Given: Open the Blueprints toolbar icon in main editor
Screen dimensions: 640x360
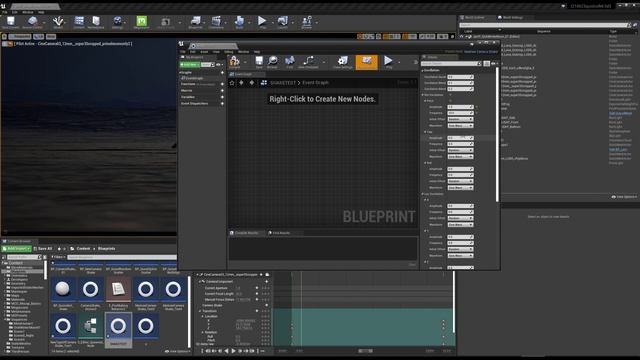Looking at the screenshot, I should point(196,22).
